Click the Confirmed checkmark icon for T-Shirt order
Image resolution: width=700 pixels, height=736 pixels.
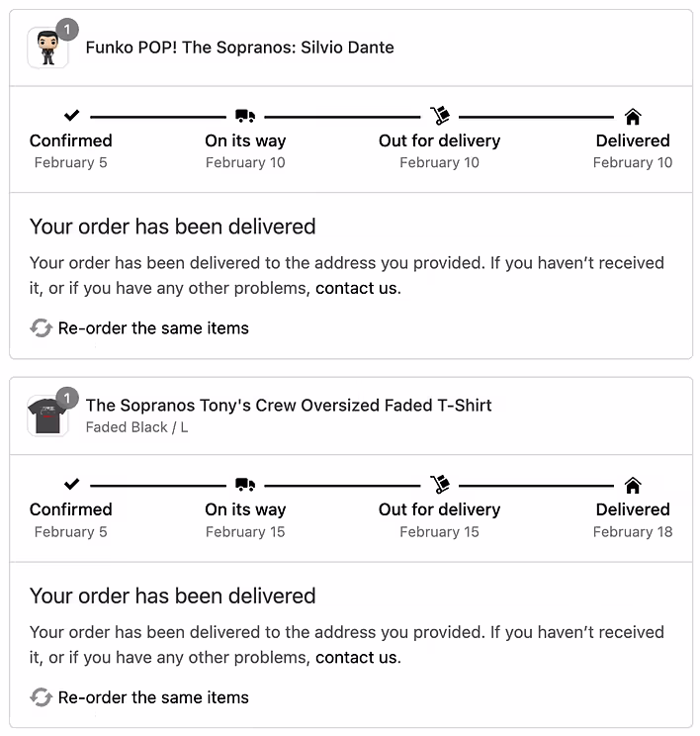[x=71, y=485]
